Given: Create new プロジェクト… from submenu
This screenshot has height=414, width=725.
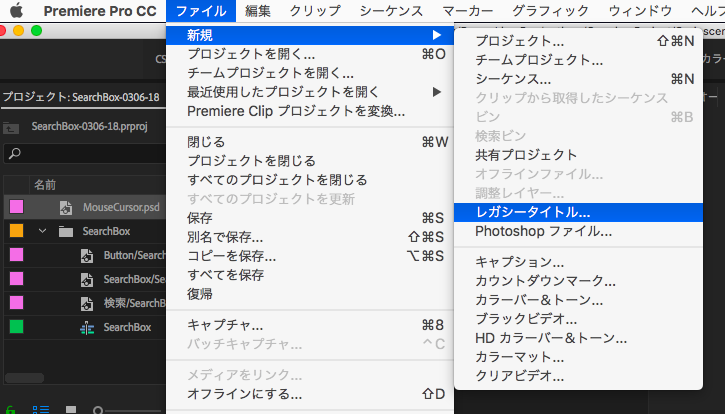Looking at the screenshot, I should click(x=578, y=41).
